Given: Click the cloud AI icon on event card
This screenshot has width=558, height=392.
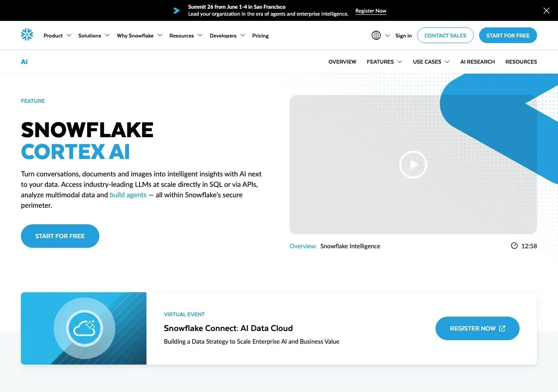Looking at the screenshot, I should 84,328.
